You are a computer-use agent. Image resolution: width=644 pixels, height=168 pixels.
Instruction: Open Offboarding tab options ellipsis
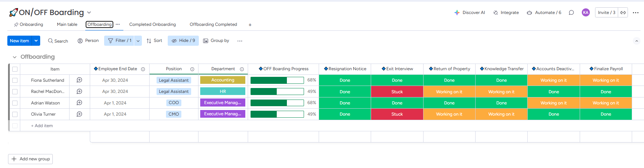coord(118,24)
